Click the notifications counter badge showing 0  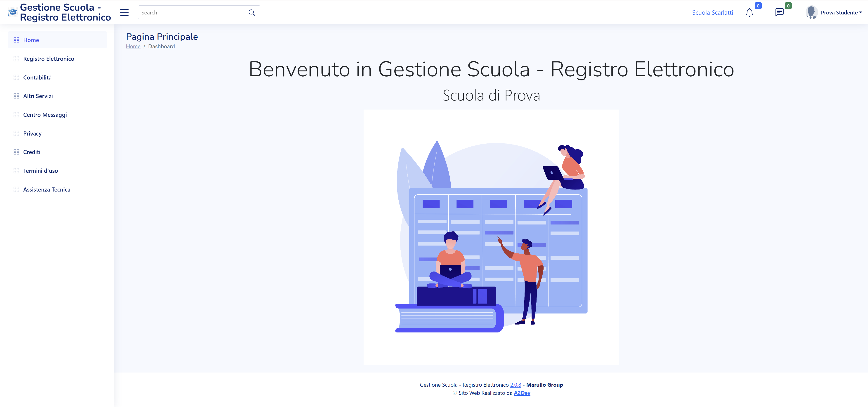(758, 5)
